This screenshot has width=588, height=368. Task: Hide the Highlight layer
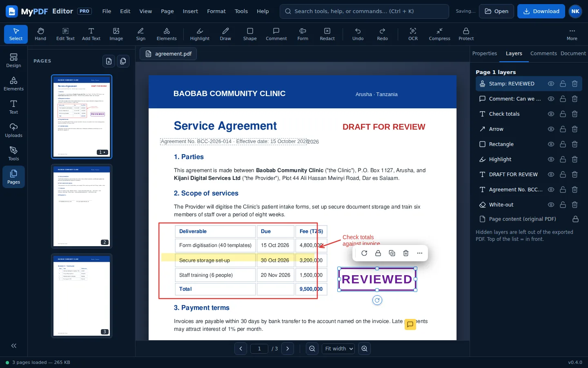pyautogui.click(x=551, y=159)
